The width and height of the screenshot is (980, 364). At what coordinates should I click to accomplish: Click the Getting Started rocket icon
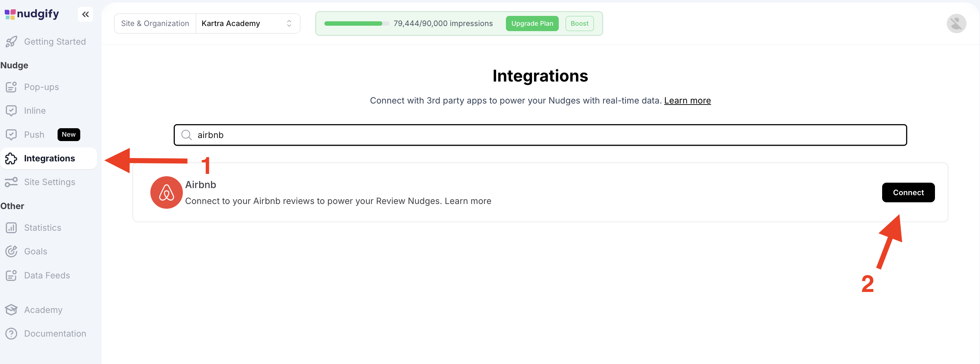(11, 42)
